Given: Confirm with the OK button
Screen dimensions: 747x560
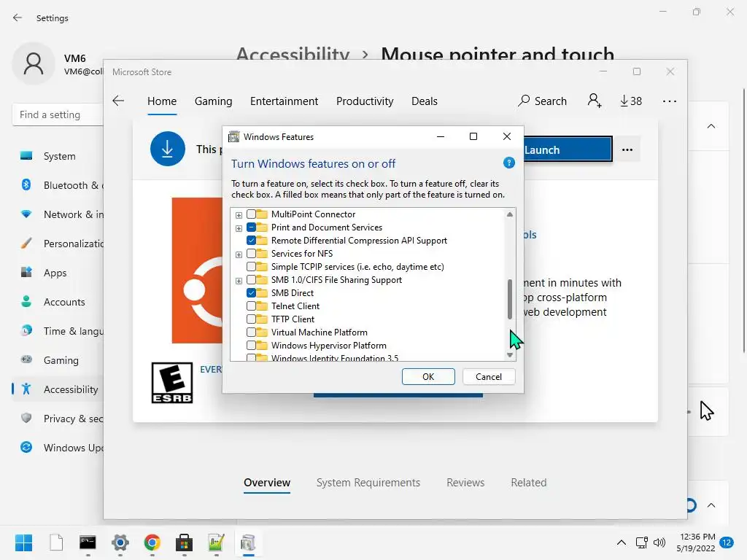Looking at the screenshot, I should tap(427, 377).
